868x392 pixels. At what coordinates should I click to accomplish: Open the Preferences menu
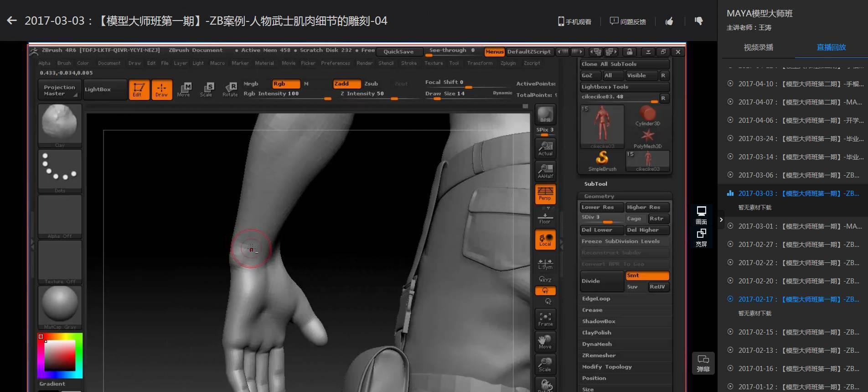click(x=335, y=63)
